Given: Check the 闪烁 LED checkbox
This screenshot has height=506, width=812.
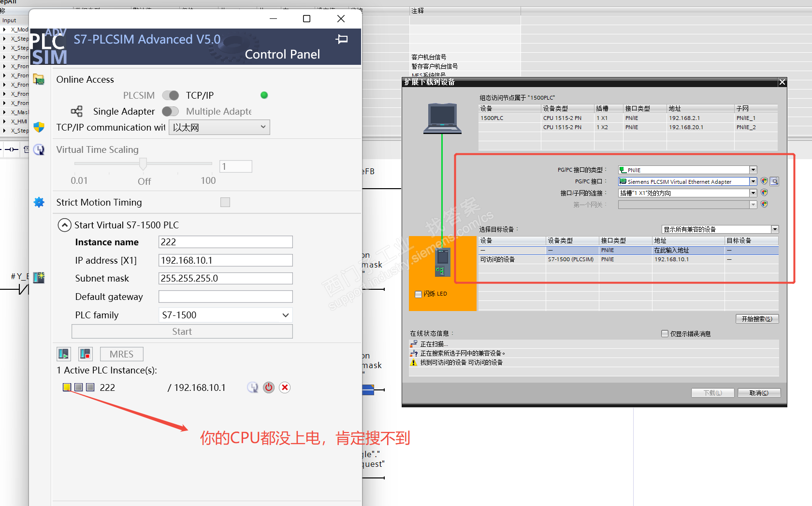Looking at the screenshot, I should (x=419, y=294).
